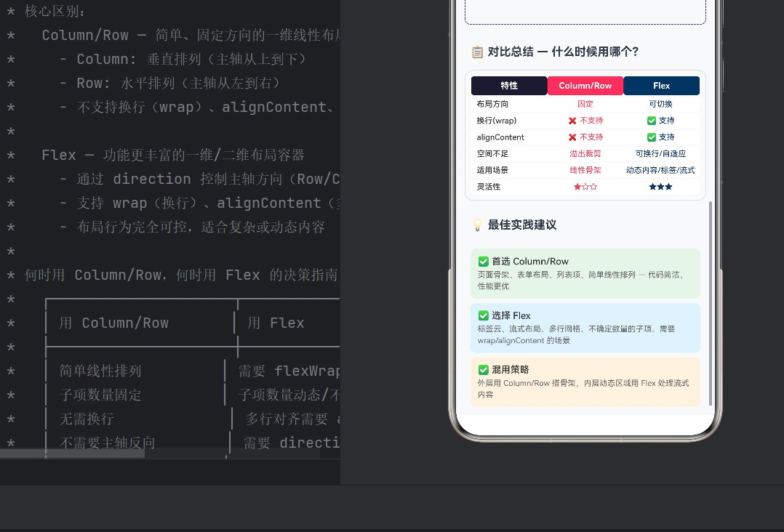Click the green check icon next to 选择 Flex
784x532 pixels.
click(x=484, y=315)
